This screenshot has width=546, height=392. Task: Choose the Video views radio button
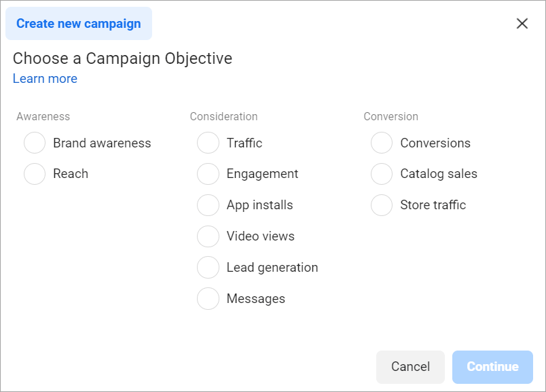coord(208,236)
